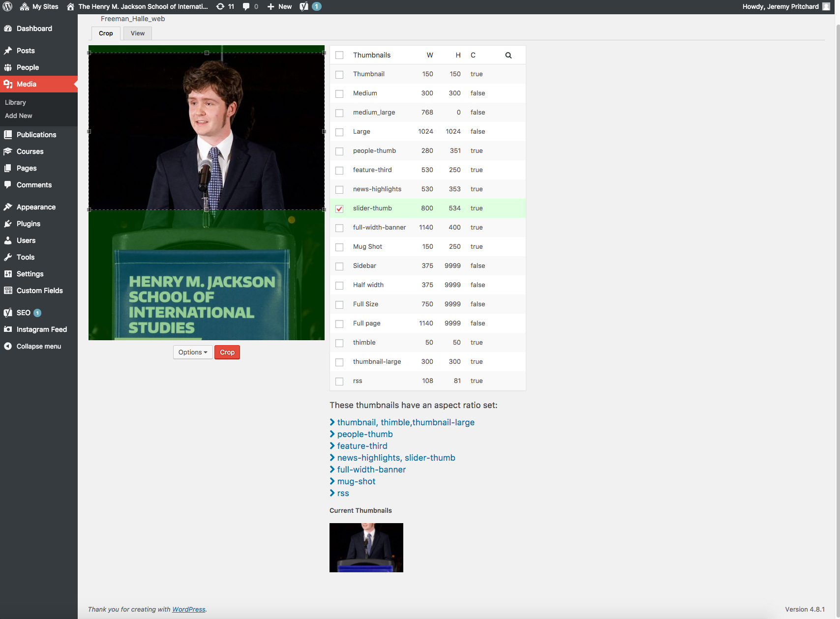Click the Tools wrench icon
840x619 pixels.
pyautogui.click(x=8, y=257)
